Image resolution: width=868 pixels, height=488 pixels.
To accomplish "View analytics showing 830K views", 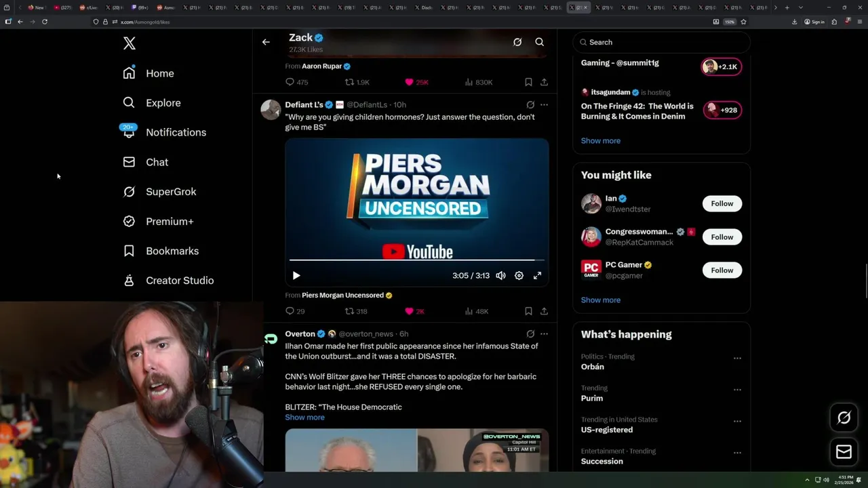I will click(479, 82).
